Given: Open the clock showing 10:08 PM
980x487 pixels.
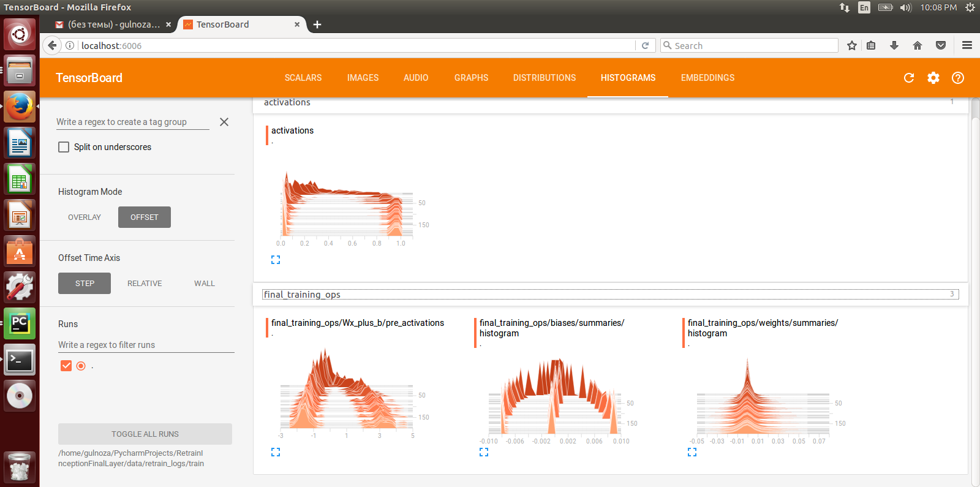Looking at the screenshot, I should point(938,7).
